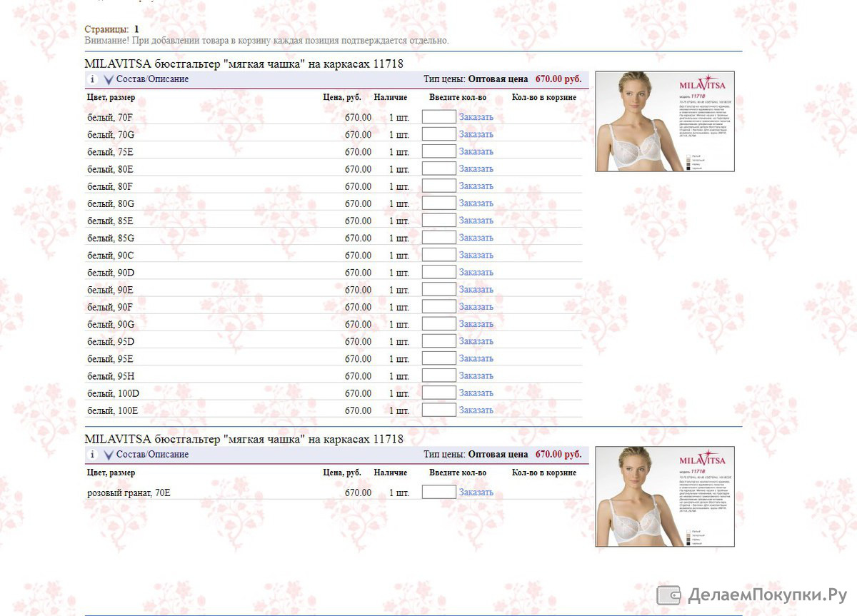Order белый, 90C via Заказать
857x616 pixels.
(x=476, y=255)
